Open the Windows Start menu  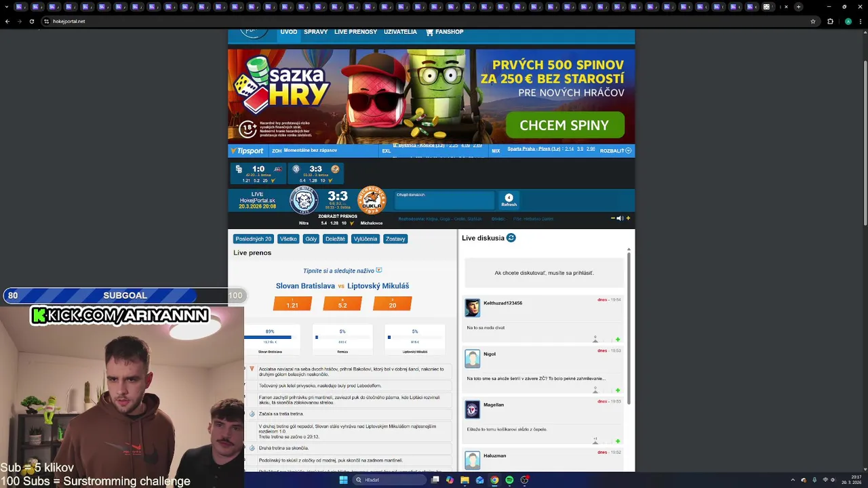343,480
